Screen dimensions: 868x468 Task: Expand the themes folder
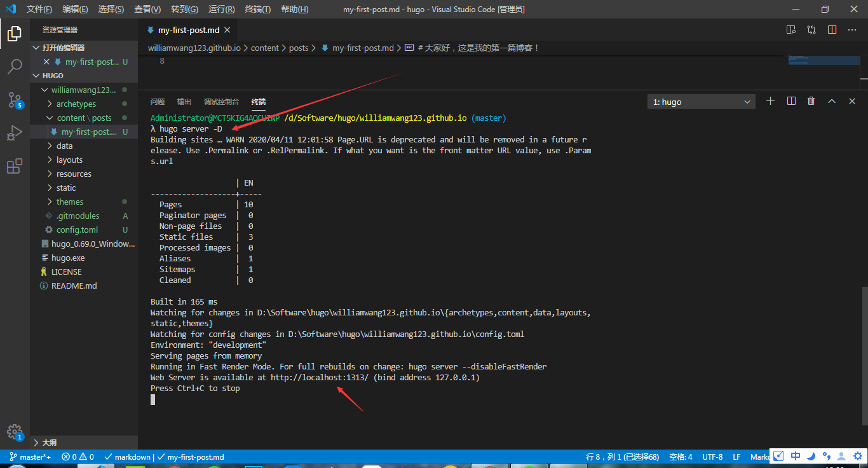(84, 202)
